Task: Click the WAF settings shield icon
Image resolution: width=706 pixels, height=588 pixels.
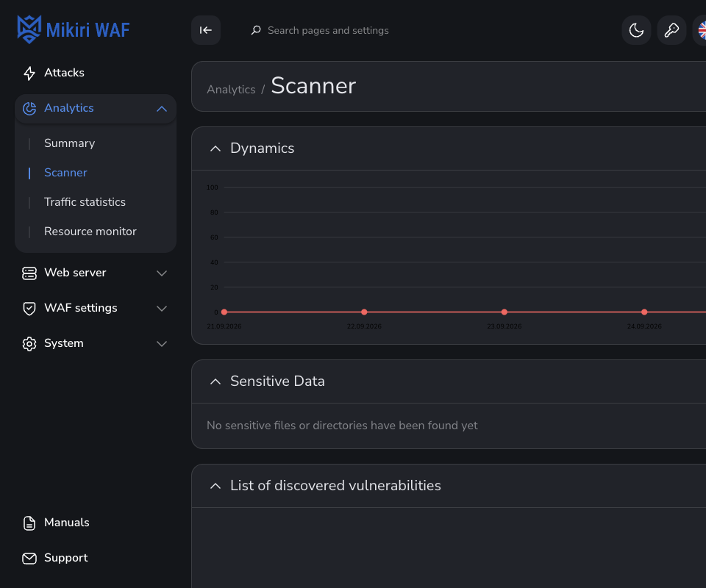Action: [x=29, y=308]
